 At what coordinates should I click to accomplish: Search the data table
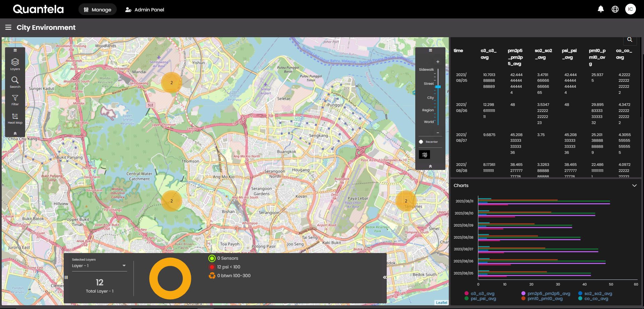click(x=630, y=40)
